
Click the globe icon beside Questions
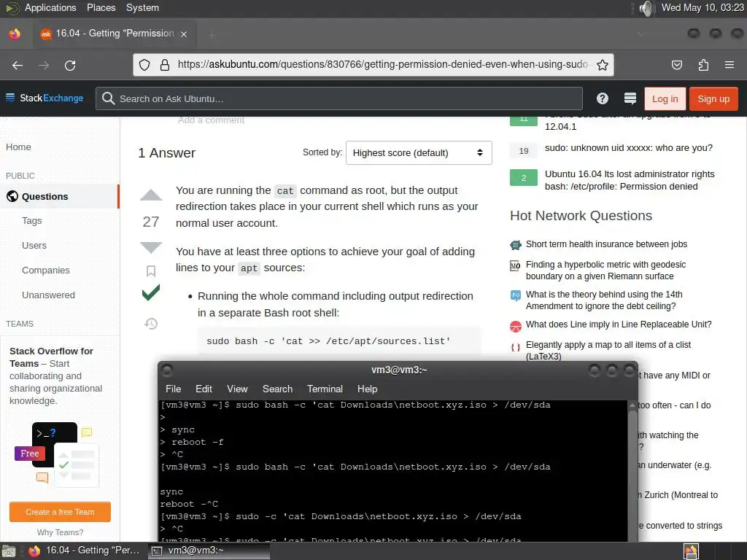click(12, 196)
